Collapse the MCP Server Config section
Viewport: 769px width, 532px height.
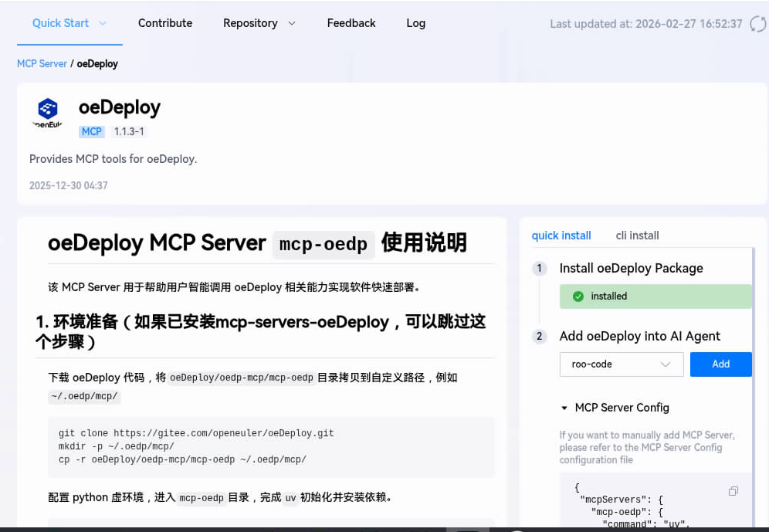tap(565, 408)
